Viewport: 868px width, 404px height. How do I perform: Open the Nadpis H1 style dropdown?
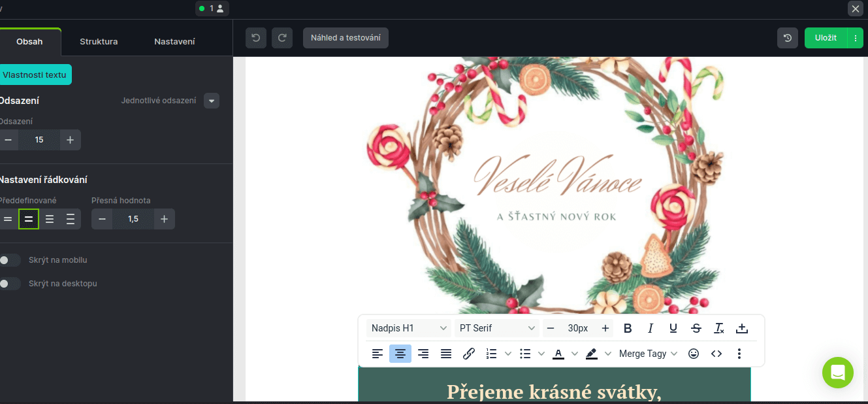(x=408, y=328)
